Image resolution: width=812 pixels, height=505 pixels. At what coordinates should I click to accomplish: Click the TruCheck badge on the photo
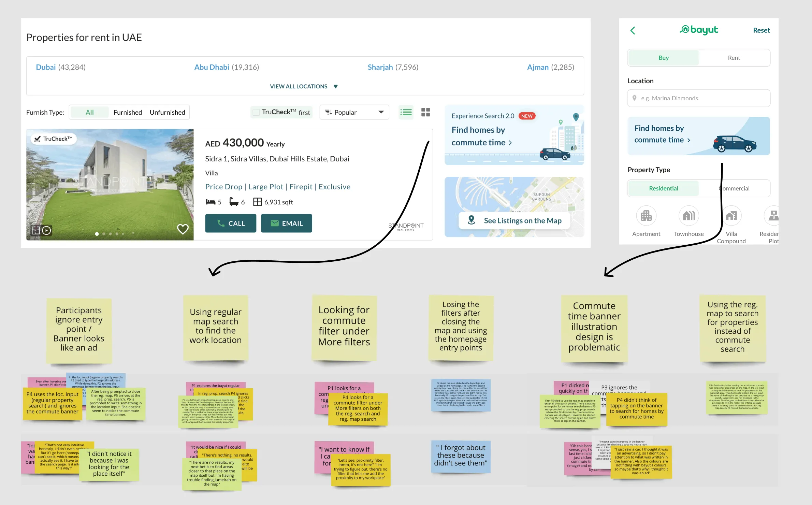click(x=54, y=139)
